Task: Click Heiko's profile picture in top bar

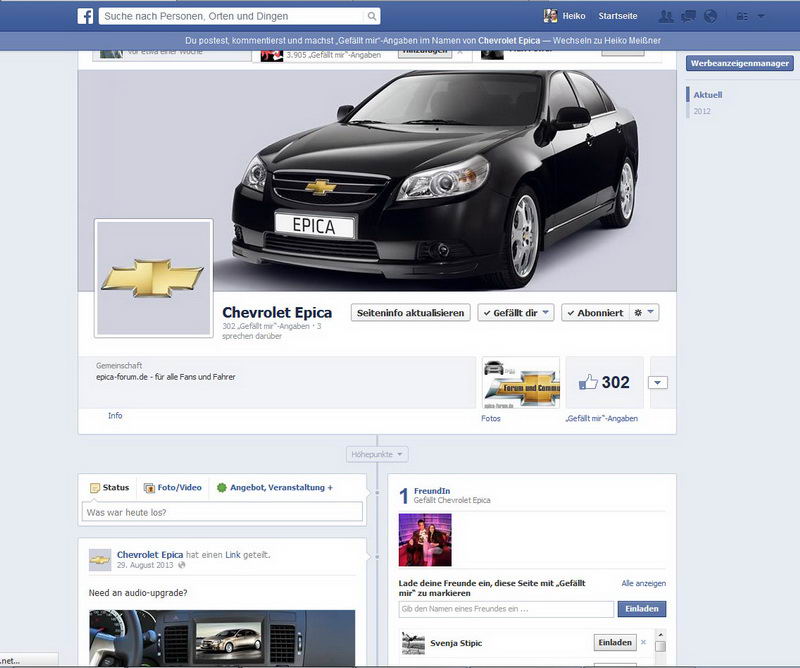Action: tap(551, 16)
